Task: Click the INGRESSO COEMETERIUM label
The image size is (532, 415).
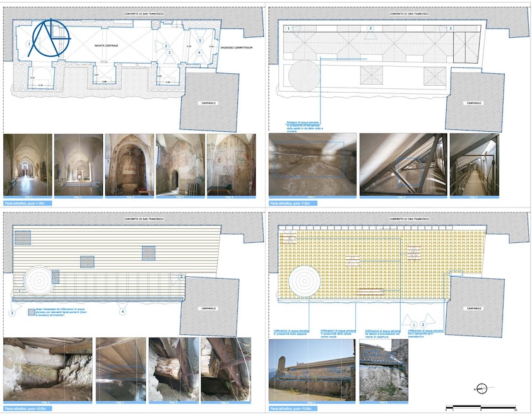Action: click(239, 47)
